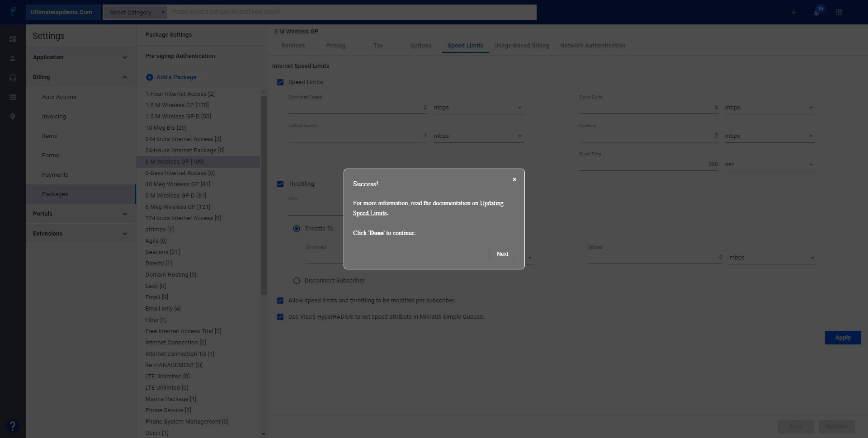Click the Add a Package link

176,77
